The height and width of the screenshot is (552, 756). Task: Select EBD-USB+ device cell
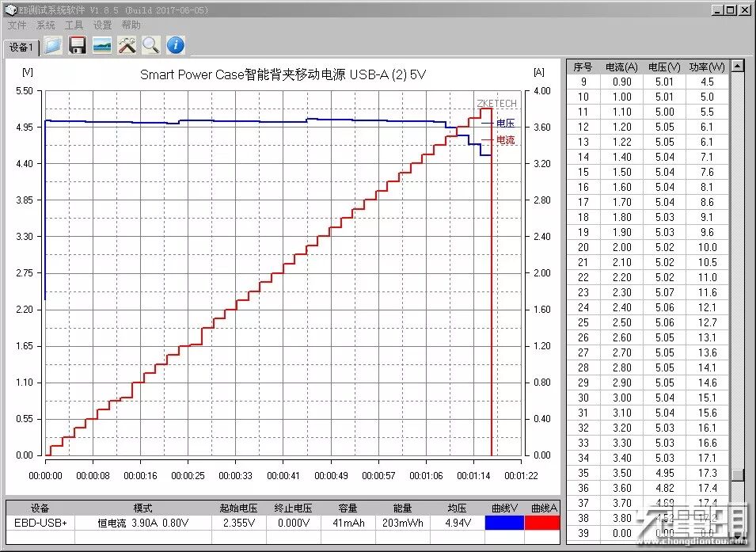[x=40, y=523]
